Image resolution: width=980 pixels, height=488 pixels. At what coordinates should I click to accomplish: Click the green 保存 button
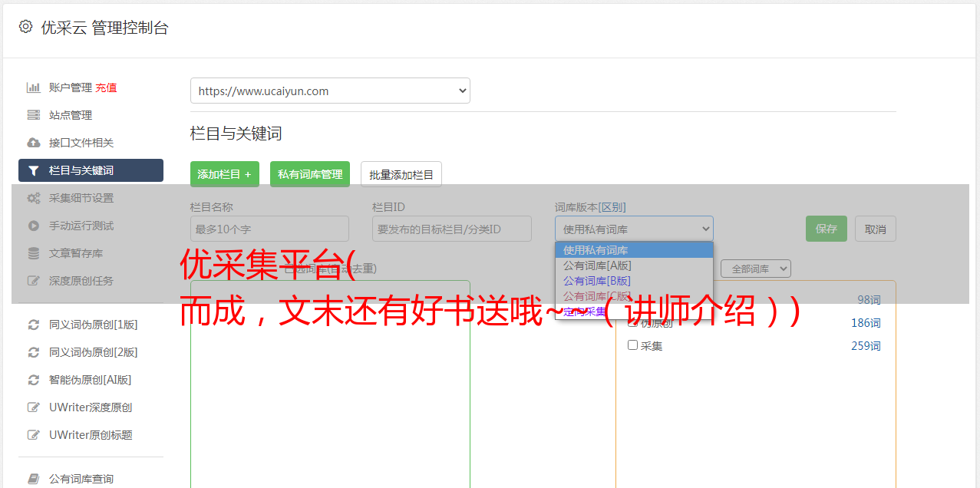click(827, 229)
